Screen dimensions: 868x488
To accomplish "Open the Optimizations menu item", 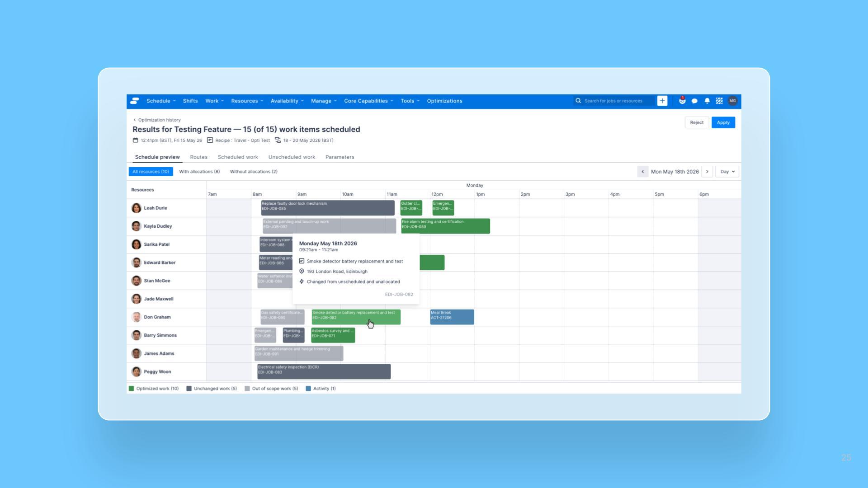I will coord(444,101).
